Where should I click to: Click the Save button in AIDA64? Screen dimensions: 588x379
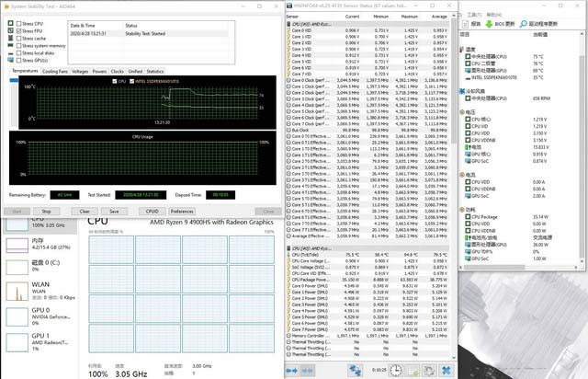point(114,212)
